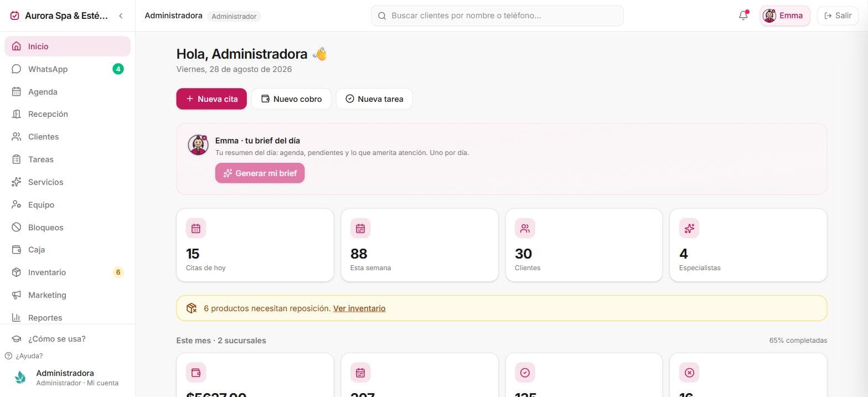Click the Nuevo cobro button
The height and width of the screenshot is (397, 868).
point(291,99)
